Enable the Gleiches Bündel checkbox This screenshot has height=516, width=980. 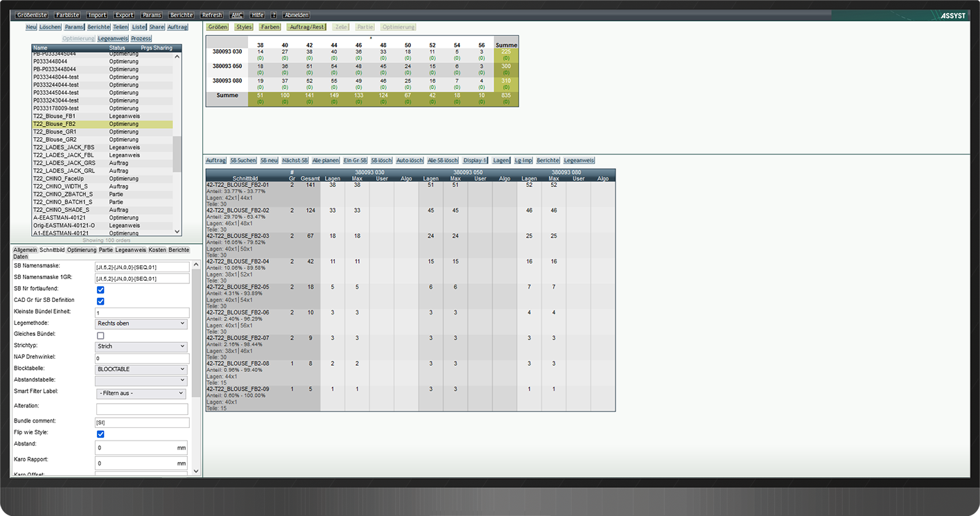coord(100,335)
